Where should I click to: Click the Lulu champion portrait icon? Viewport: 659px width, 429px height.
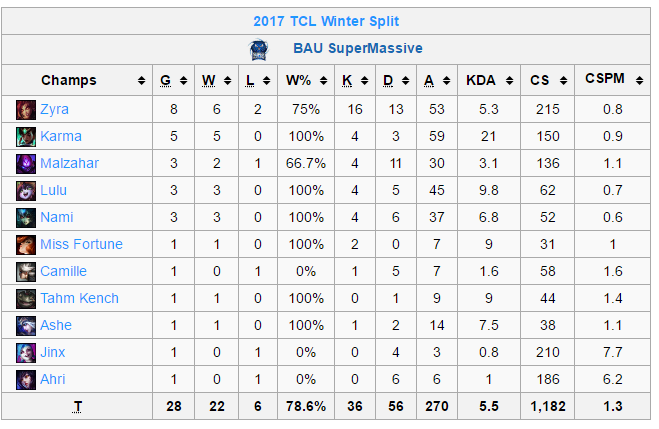tap(26, 191)
